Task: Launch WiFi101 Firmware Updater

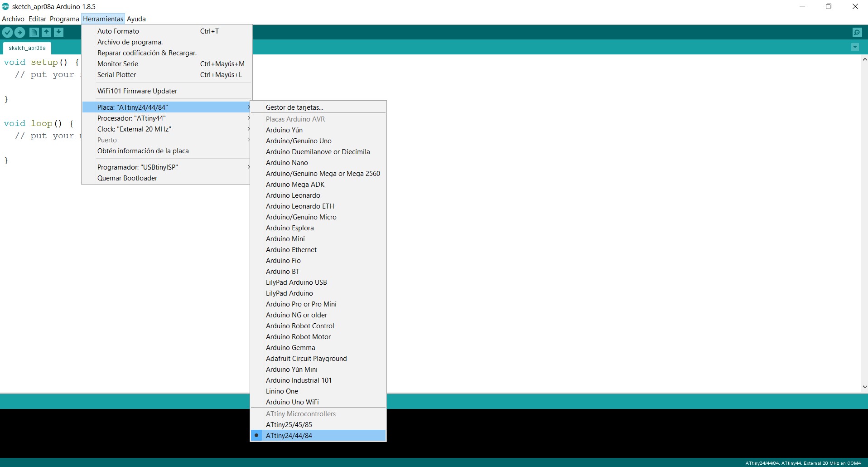Action: [167, 91]
